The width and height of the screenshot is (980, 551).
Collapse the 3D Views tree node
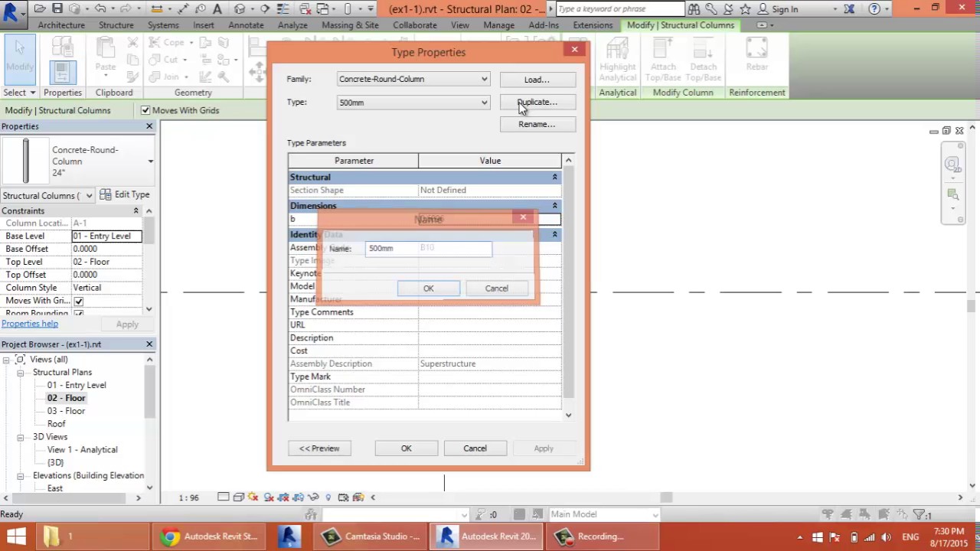coord(21,437)
